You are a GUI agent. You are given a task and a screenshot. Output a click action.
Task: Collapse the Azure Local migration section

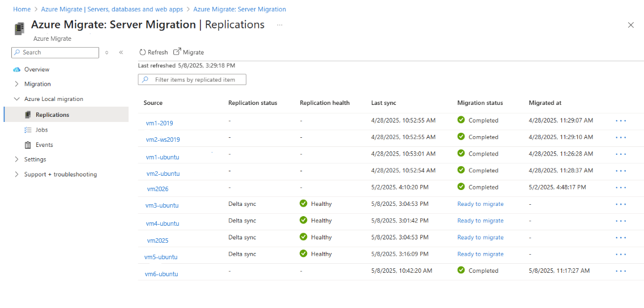pyautogui.click(x=17, y=99)
